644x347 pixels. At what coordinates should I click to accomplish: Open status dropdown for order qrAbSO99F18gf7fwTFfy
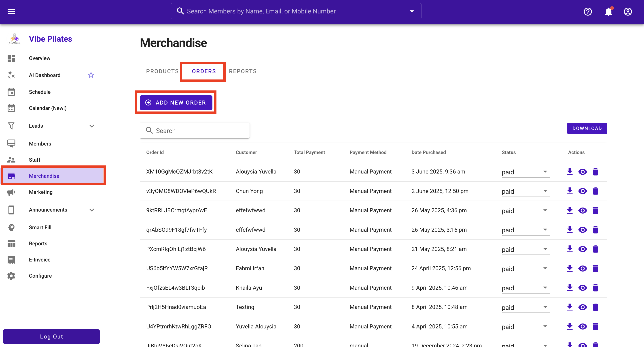point(525,230)
